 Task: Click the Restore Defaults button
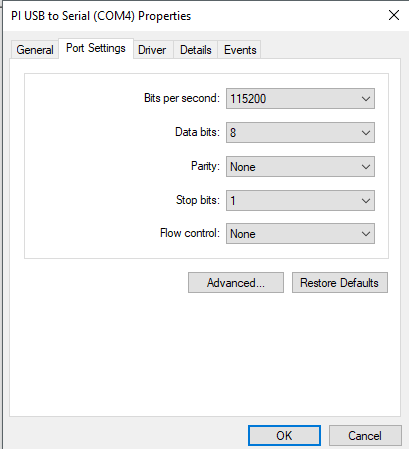tap(340, 283)
